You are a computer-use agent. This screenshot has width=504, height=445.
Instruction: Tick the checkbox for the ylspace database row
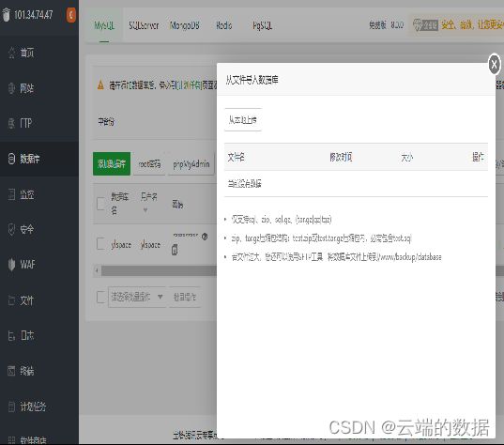(x=100, y=243)
